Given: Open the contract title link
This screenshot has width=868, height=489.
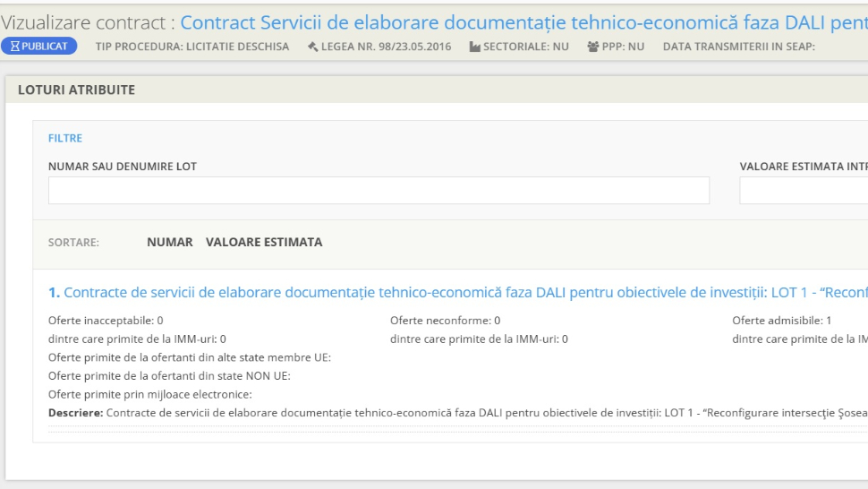Looking at the screenshot, I should [x=523, y=22].
